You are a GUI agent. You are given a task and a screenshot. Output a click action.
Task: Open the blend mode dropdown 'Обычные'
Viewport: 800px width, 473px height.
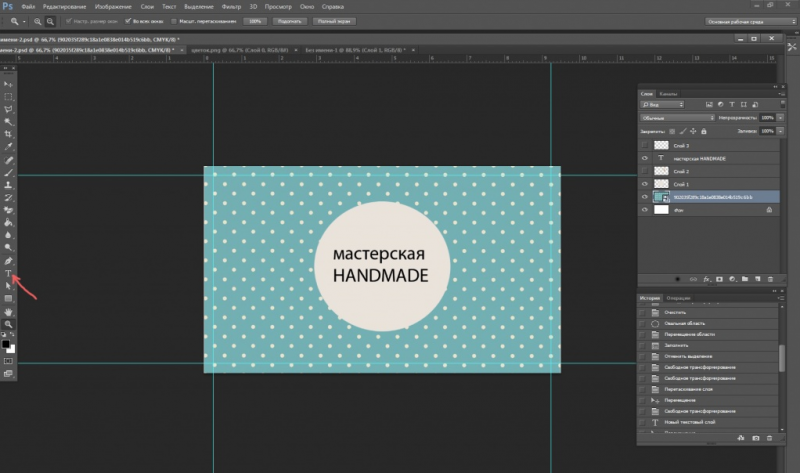(677, 117)
